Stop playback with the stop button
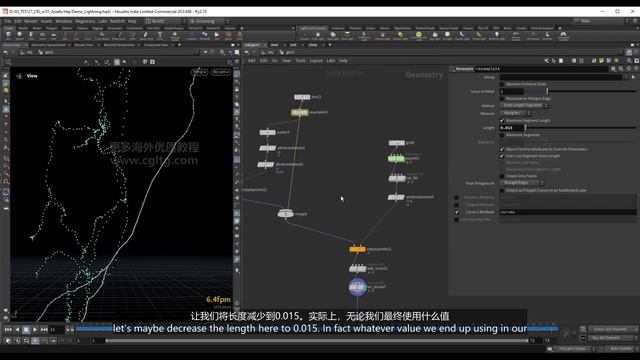Viewport: 640px width, 360px height. tap(26, 329)
